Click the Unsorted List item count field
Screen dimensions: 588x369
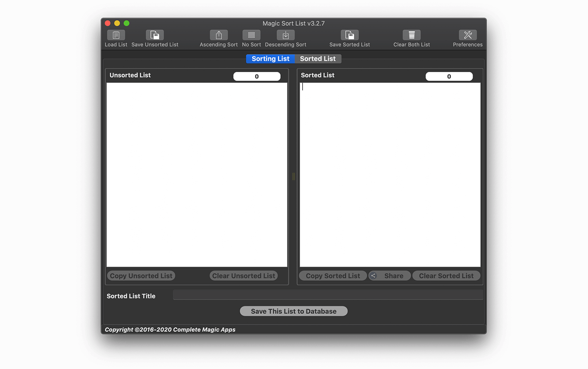pos(257,76)
